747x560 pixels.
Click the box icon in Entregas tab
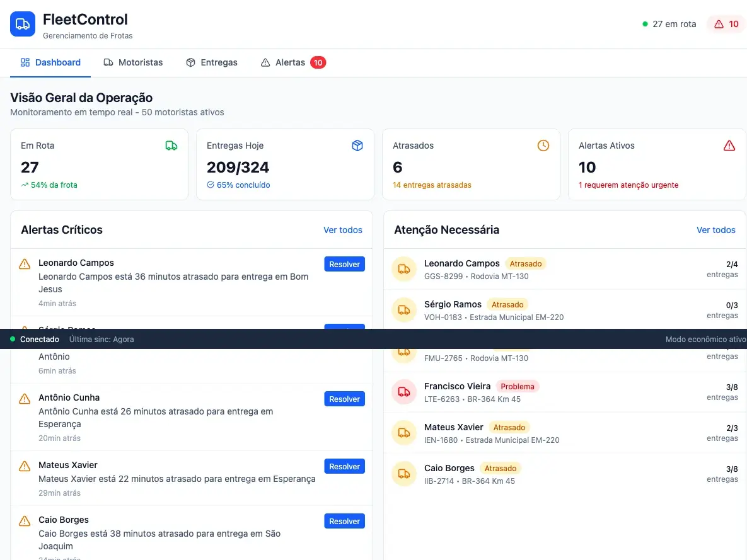click(x=190, y=62)
